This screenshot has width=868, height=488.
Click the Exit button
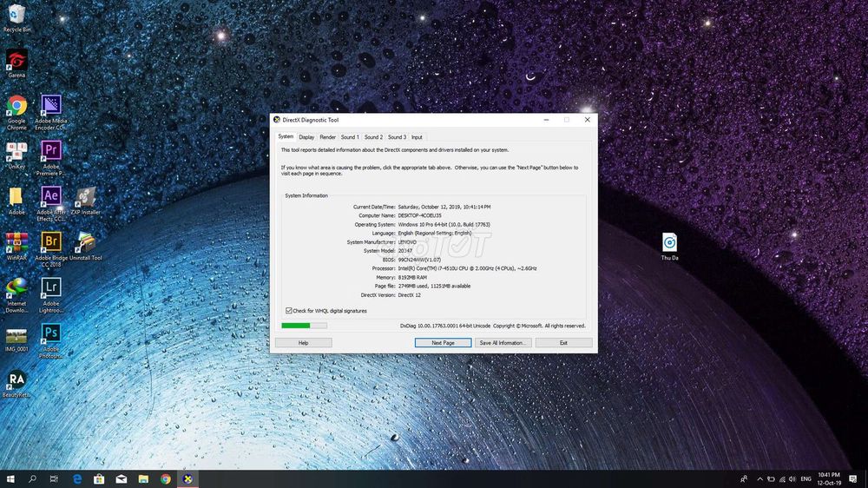tap(563, 343)
